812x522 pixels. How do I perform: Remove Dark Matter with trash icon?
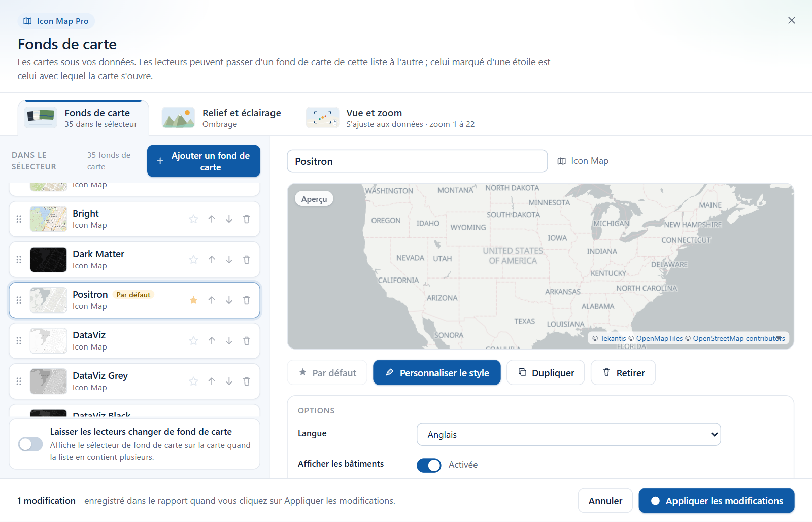pos(247,260)
